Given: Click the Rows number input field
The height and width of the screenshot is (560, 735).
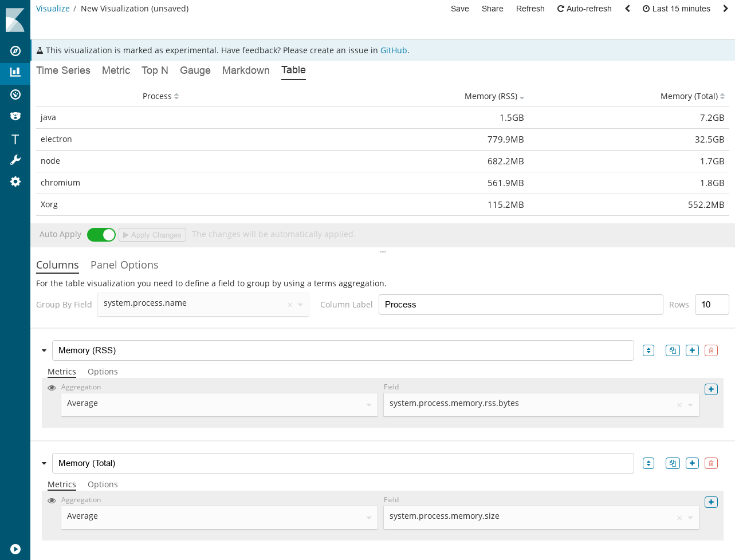Looking at the screenshot, I should [711, 305].
